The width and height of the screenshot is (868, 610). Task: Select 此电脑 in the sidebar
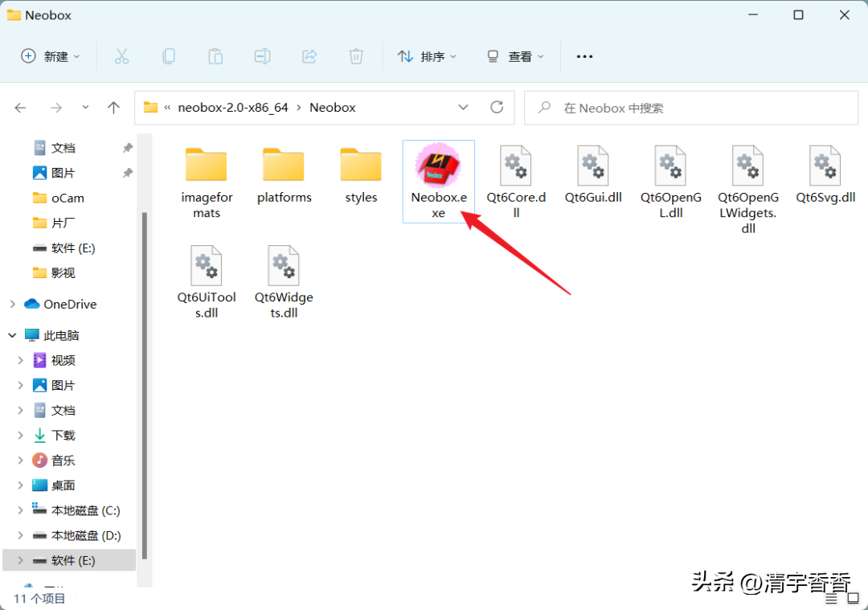[61, 335]
